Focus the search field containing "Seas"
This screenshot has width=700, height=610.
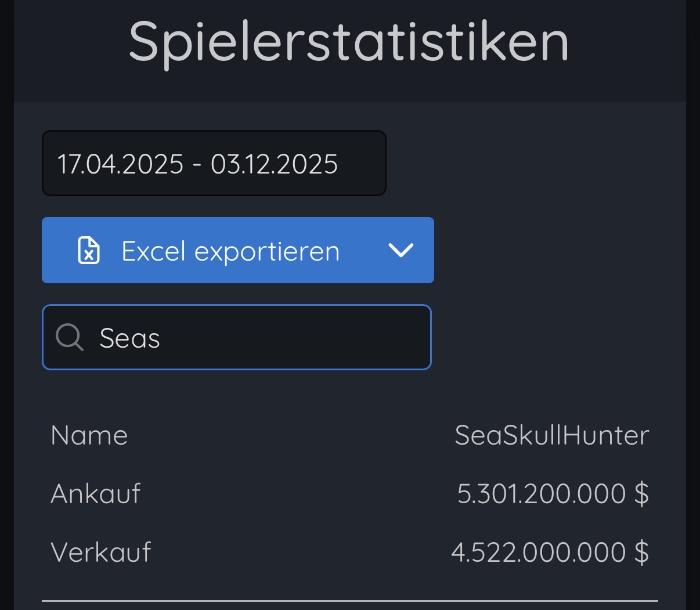click(237, 337)
